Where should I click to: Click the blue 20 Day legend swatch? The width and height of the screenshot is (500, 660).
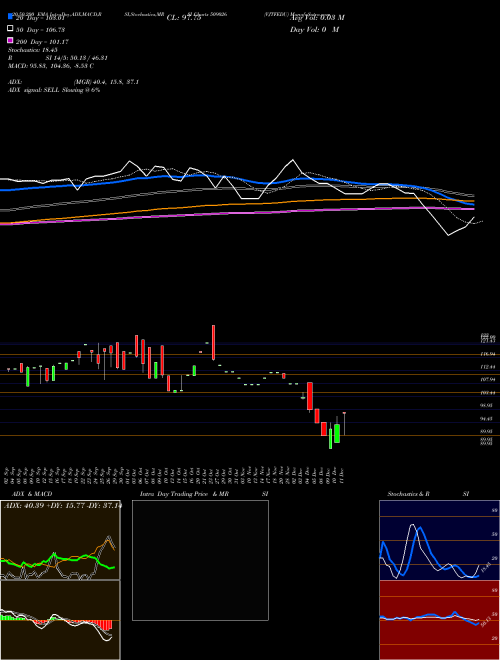pyautogui.click(x=10, y=17)
